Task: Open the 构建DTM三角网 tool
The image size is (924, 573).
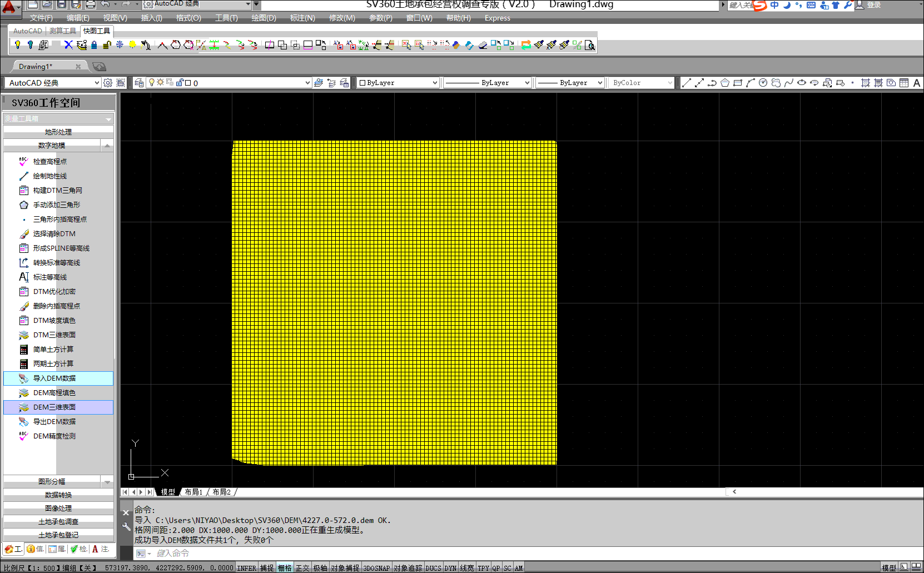Action: [57, 191]
